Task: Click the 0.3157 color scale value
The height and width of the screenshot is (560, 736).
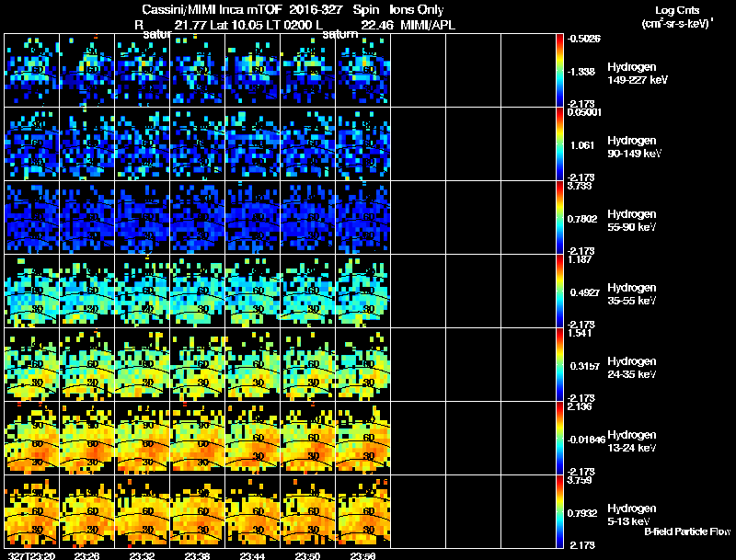Action: tap(585, 366)
